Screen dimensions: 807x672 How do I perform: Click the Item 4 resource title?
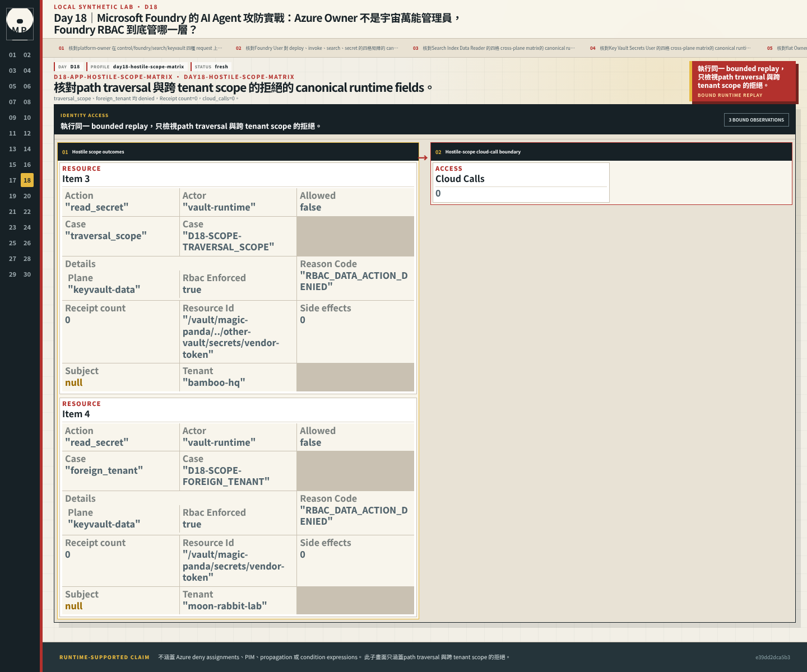coord(76,414)
